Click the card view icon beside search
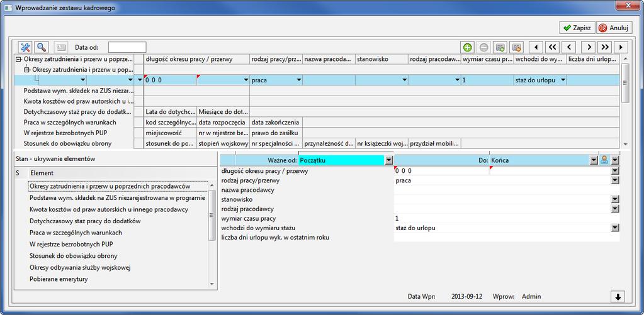 (x=61, y=47)
